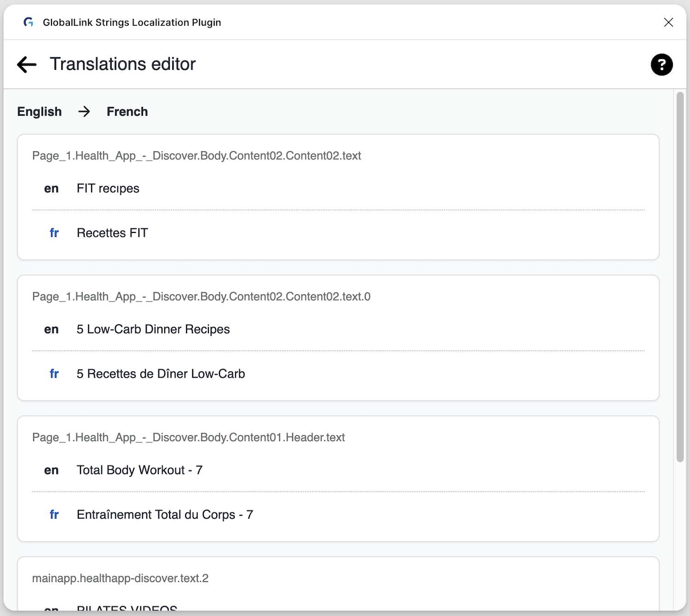Click the en indicator for FIT recipes
690x616 pixels.
coord(52,188)
